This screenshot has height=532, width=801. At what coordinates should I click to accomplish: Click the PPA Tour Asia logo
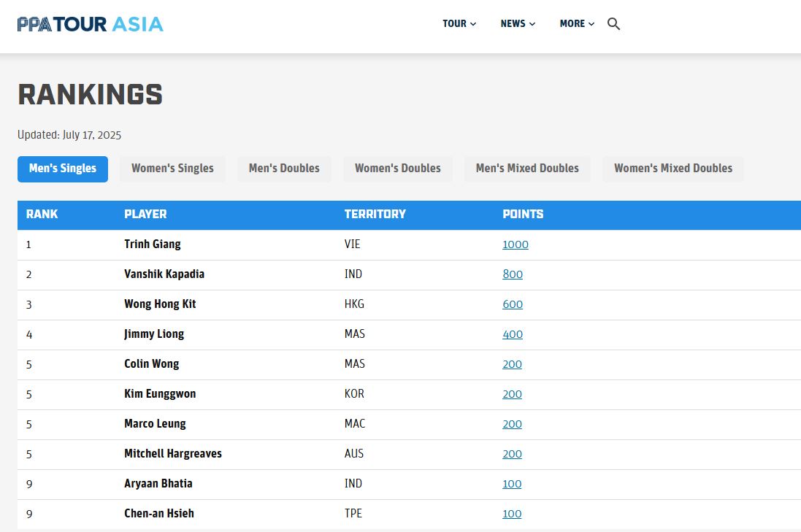(x=90, y=24)
